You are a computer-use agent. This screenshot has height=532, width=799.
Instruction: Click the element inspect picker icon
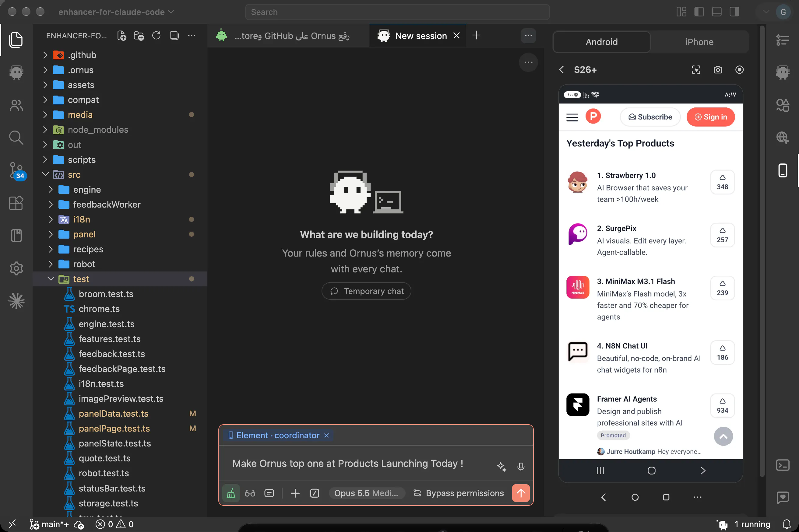(696, 70)
